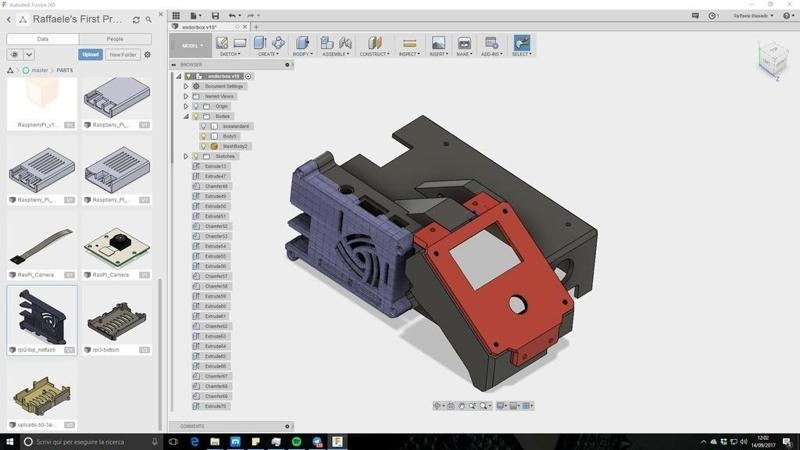Open the CREATE menu
The image size is (800, 450).
(268, 54)
